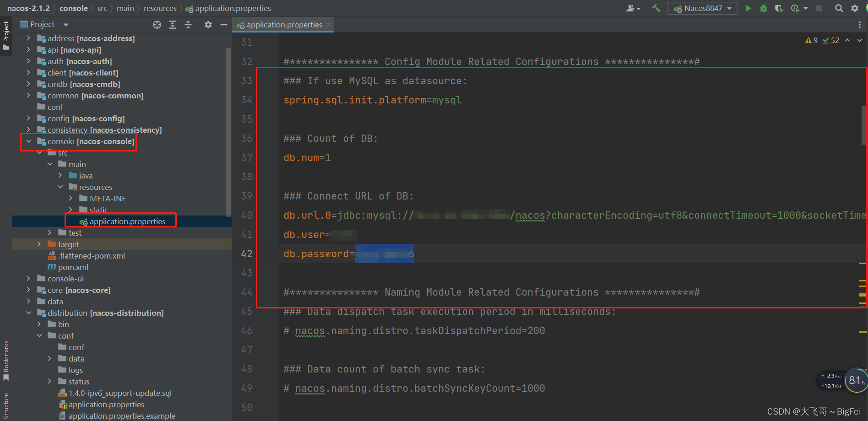Open the Bookmarks side tool tab

click(6, 361)
